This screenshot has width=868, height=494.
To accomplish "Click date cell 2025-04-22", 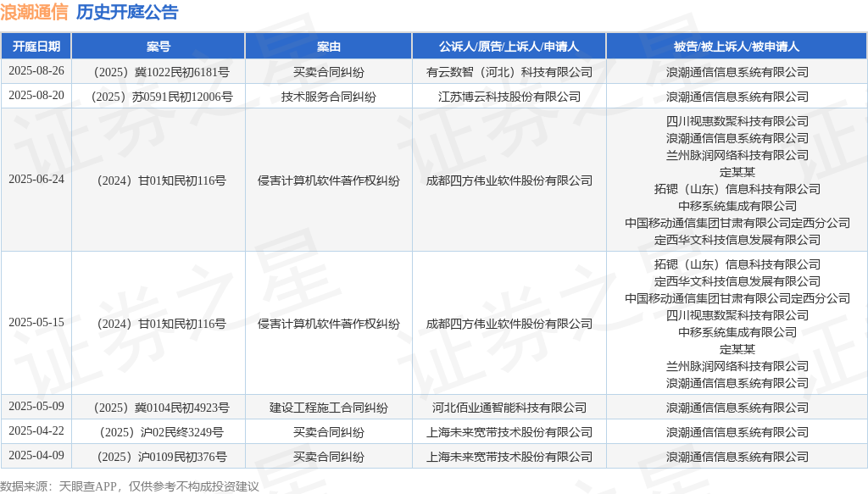I will (x=36, y=431).
